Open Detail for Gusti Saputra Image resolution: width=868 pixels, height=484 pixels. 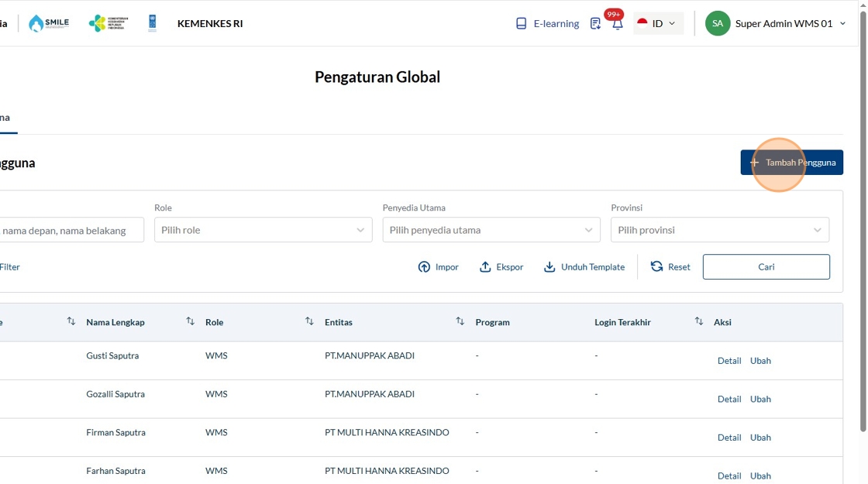point(729,361)
